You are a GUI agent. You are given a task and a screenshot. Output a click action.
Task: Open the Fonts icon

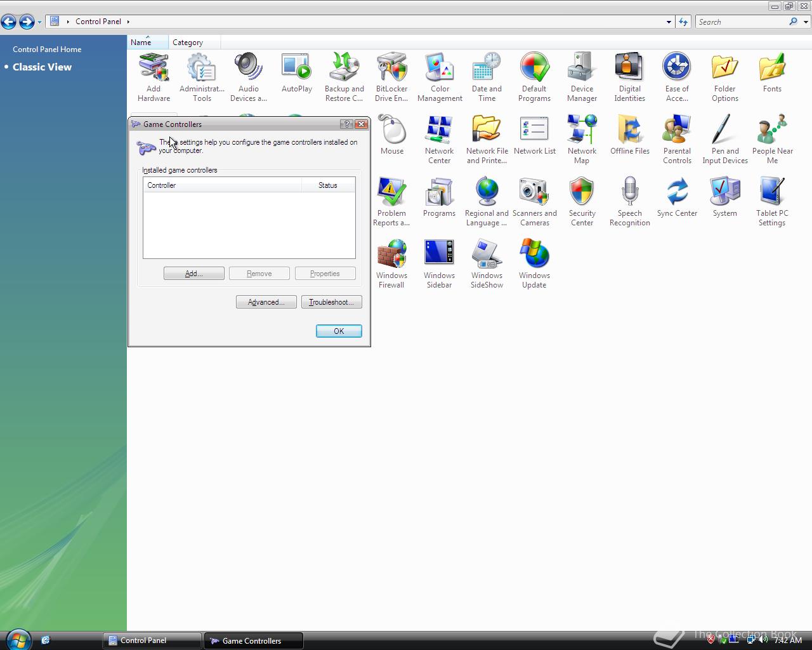point(772,74)
